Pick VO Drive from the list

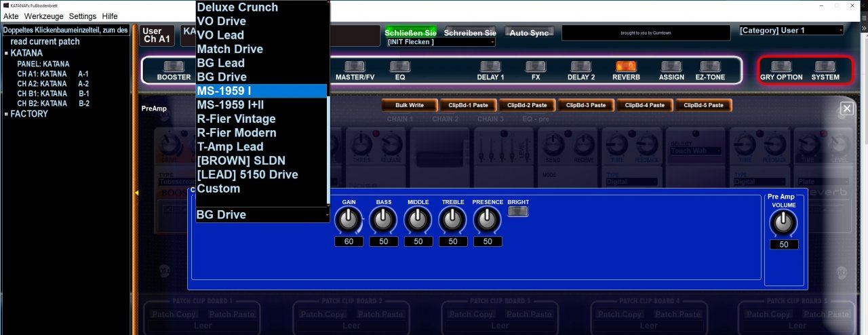(260, 21)
